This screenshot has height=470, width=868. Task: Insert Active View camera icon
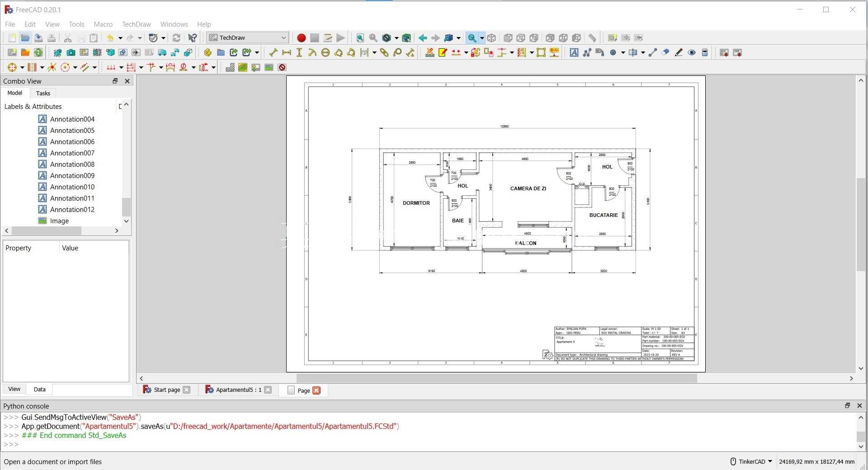(71, 52)
